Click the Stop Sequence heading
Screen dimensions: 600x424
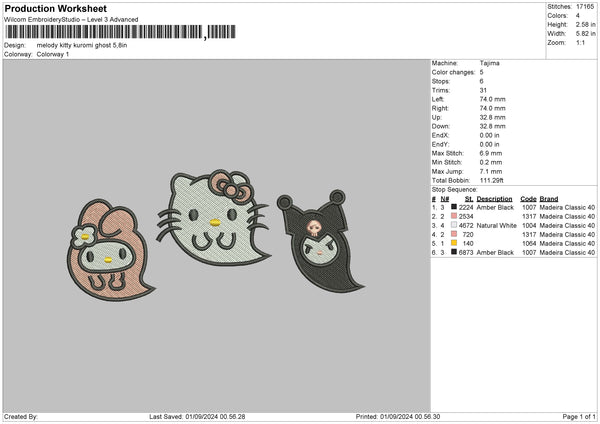tap(455, 190)
